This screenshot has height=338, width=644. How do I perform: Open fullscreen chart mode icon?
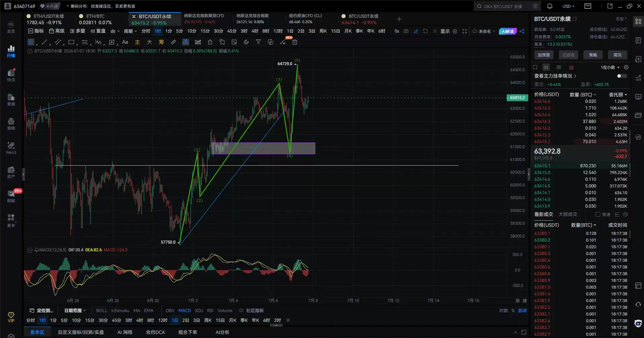click(x=465, y=31)
